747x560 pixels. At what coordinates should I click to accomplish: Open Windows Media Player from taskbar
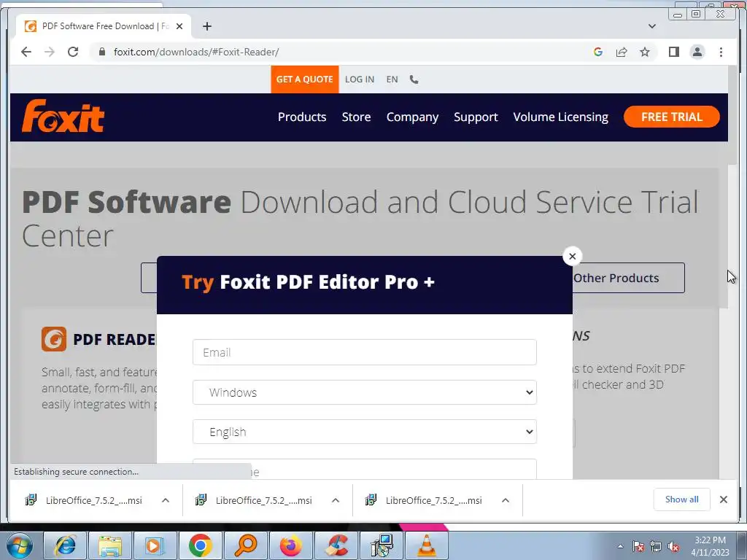coord(155,545)
